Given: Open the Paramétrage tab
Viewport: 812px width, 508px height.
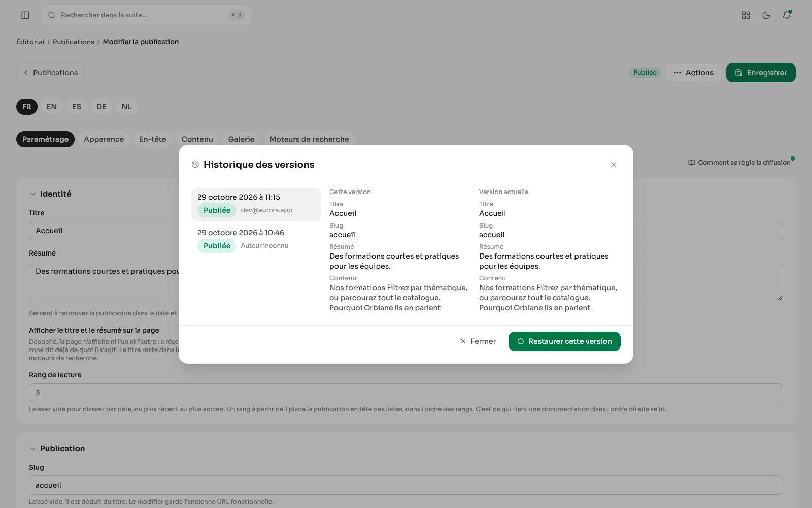Looking at the screenshot, I should 46,139.
